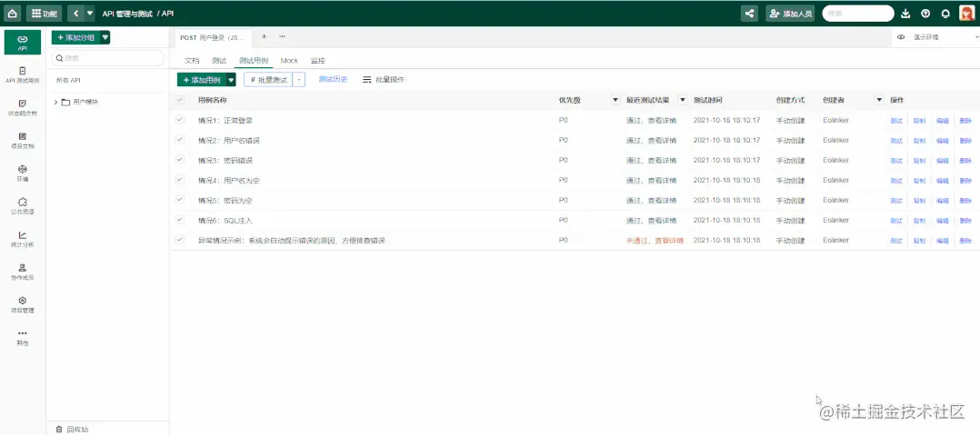The width and height of the screenshot is (980, 435).
Task: Switch to the 监控 tab
Action: click(317, 61)
